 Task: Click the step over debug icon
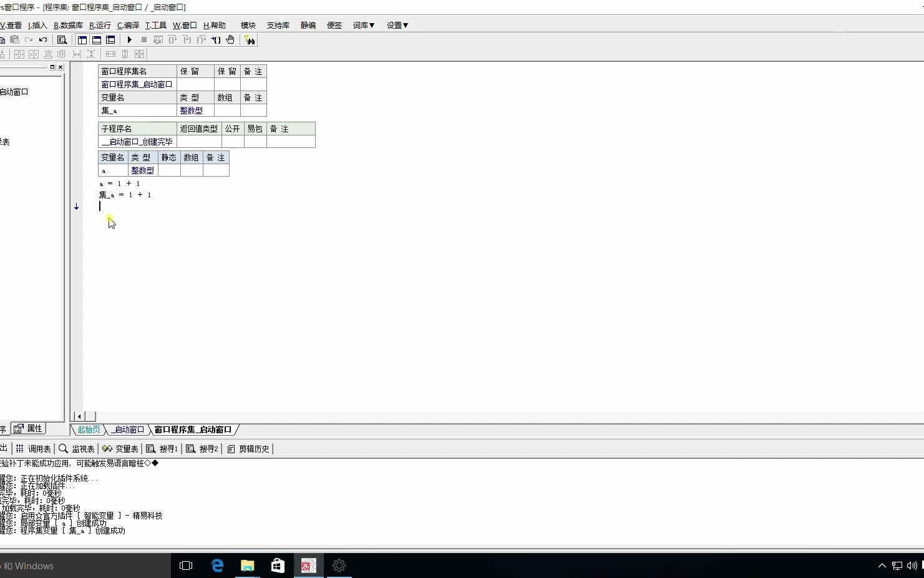[x=172, y=40]
